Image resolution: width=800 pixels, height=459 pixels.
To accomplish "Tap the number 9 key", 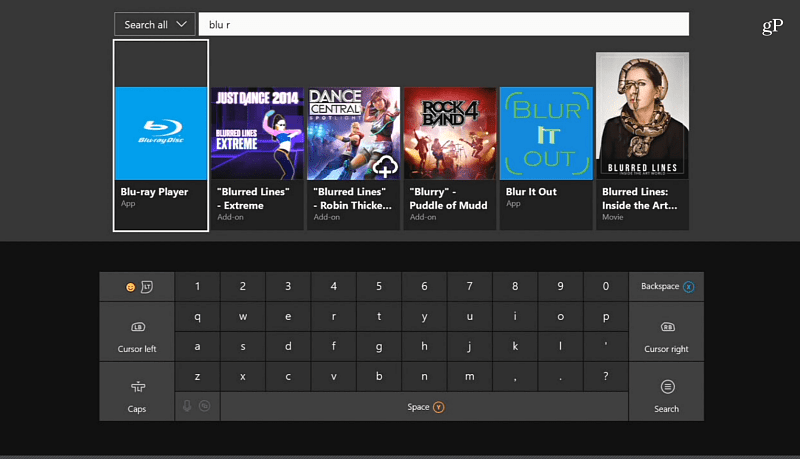I will pos(561,287).
